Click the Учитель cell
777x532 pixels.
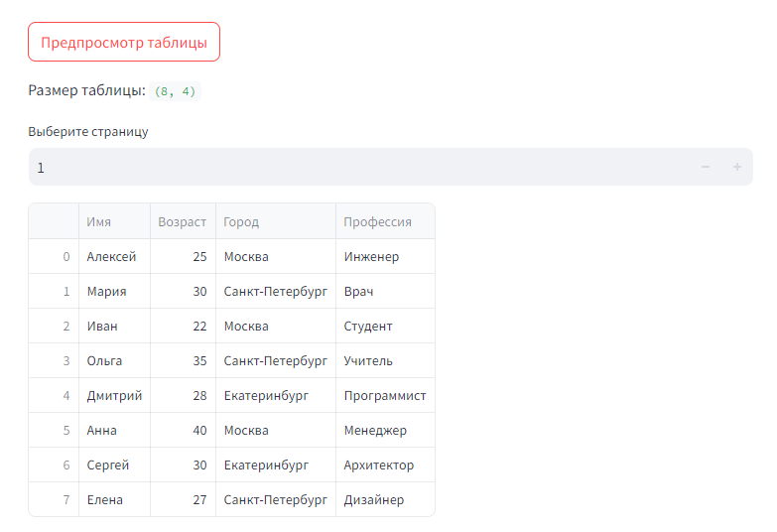(386, 360)
